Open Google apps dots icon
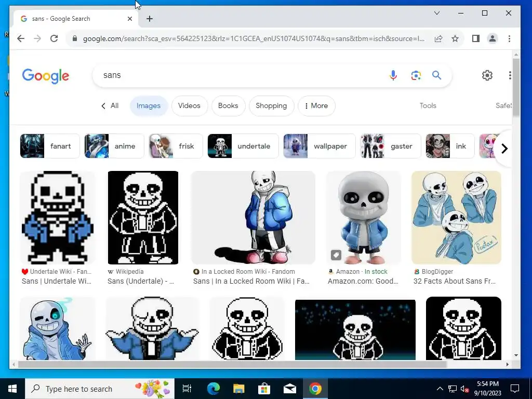 (x=510, y=75)
